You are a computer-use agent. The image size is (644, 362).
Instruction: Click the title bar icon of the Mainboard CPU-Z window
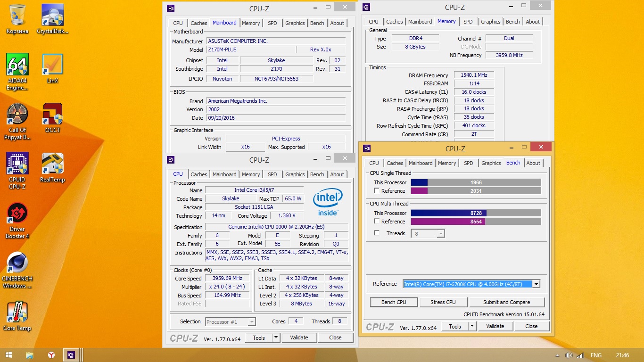tap(171, 8)
